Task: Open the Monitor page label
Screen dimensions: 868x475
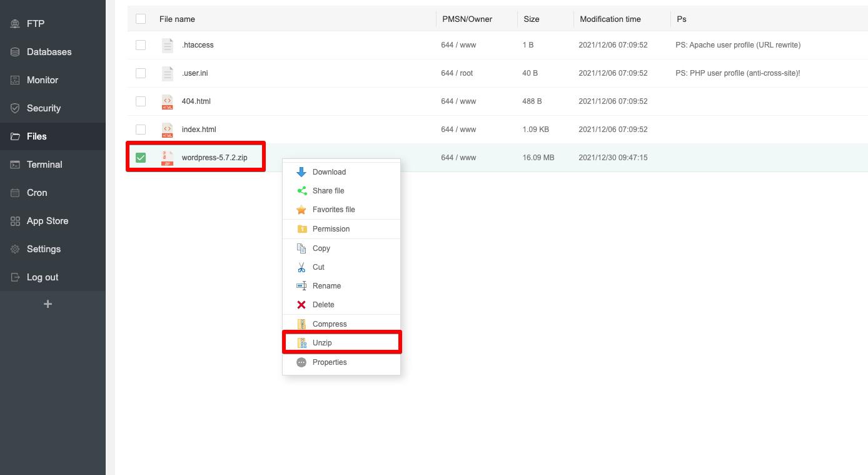Action: pyautogui.click(x=43, y=80)
